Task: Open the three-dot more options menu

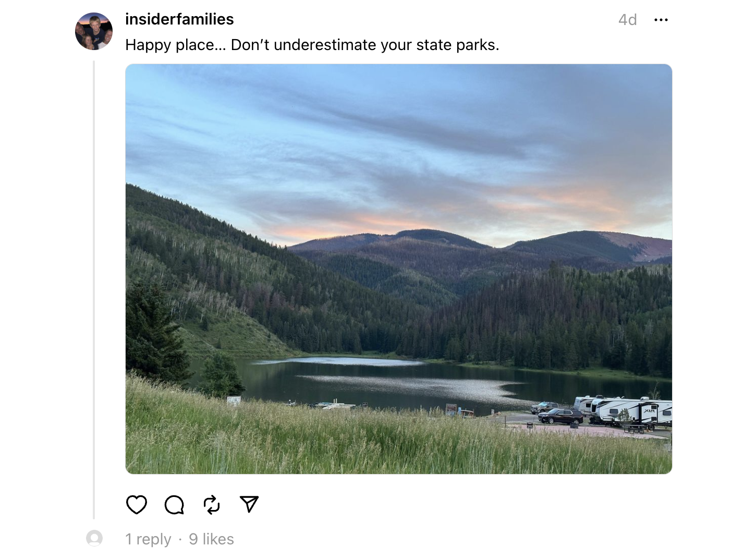Action: pyautogui.click(x=661, y=20)
